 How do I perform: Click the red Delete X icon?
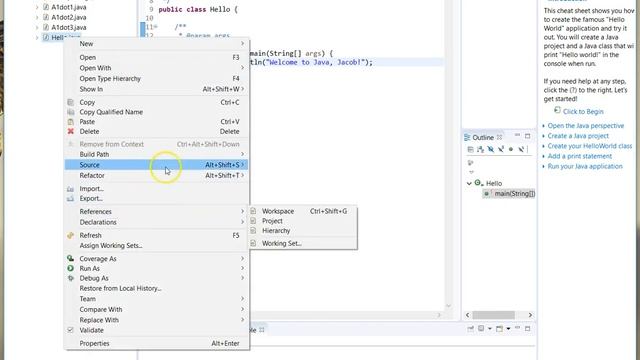[x=71, y=131]
